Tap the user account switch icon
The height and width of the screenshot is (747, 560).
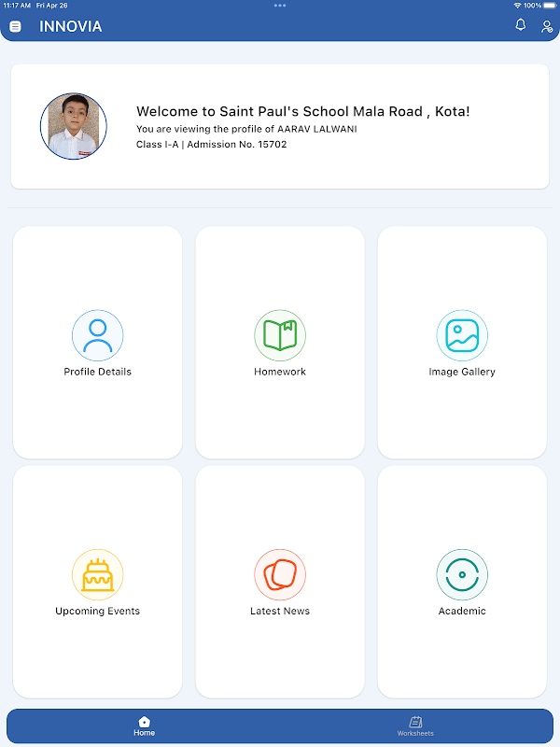(x=546, y=27)
